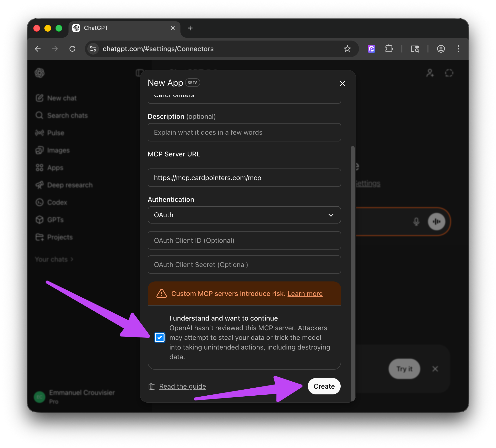Go back to previous page
496x448 pixels.
[38, 49]
